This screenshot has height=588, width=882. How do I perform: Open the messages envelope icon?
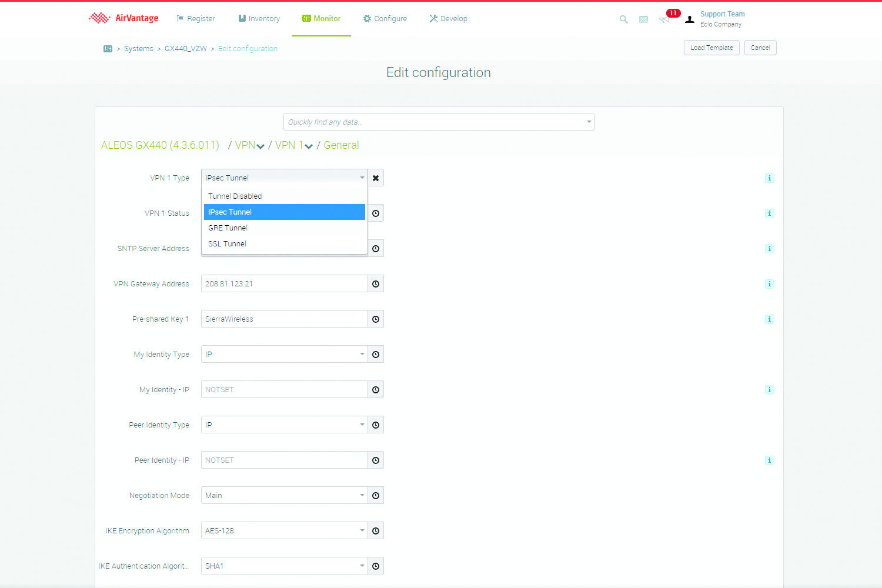[x=643, y=19]
